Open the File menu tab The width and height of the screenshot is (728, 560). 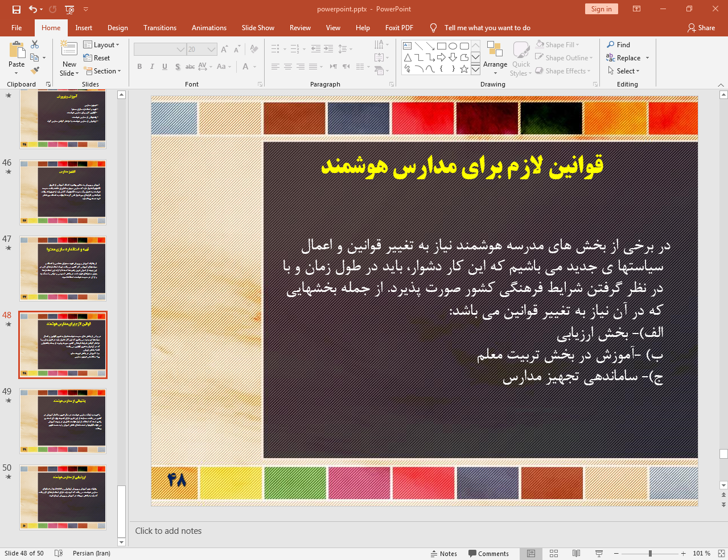[17, 28]
